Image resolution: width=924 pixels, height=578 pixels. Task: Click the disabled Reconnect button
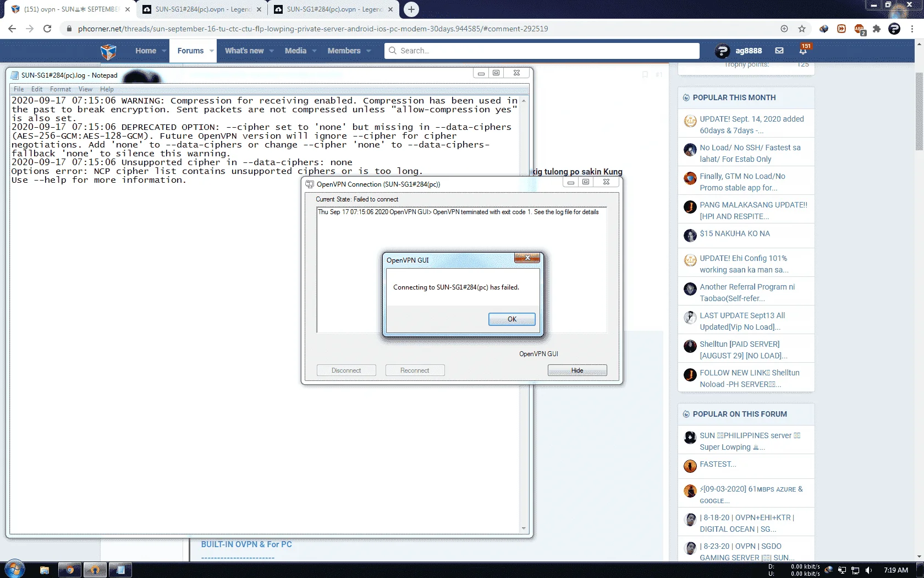[x=415, y=370]
